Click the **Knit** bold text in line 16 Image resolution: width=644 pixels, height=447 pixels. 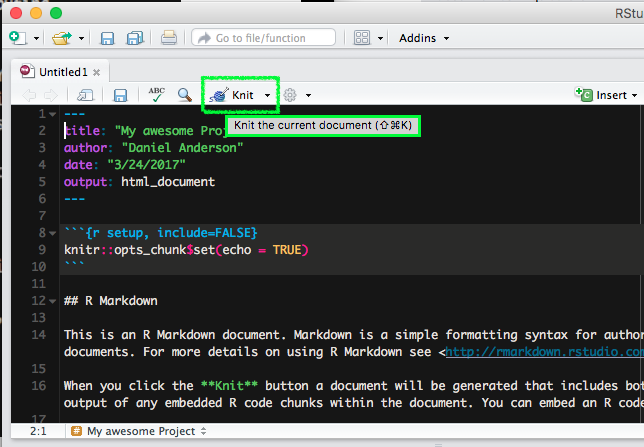229,386
